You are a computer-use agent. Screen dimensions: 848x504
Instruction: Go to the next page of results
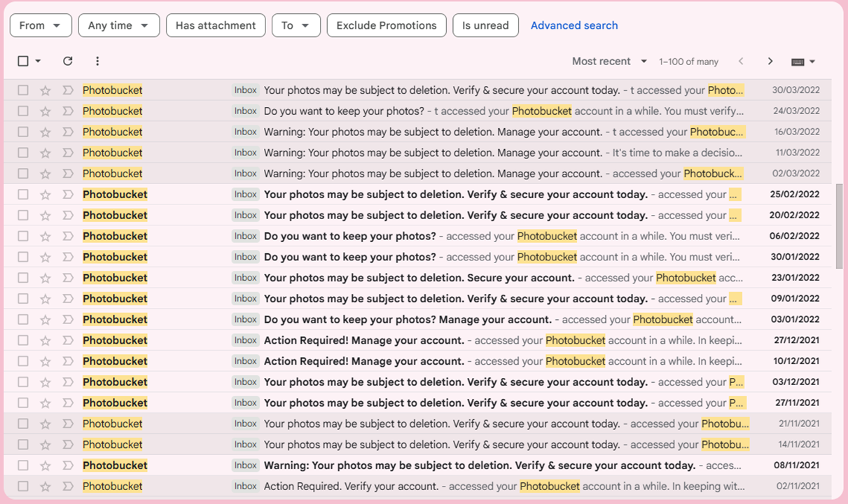point(770,61)
